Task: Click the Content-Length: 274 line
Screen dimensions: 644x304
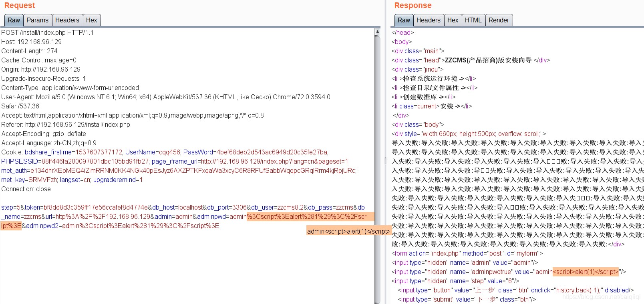Action: point(30,51)
